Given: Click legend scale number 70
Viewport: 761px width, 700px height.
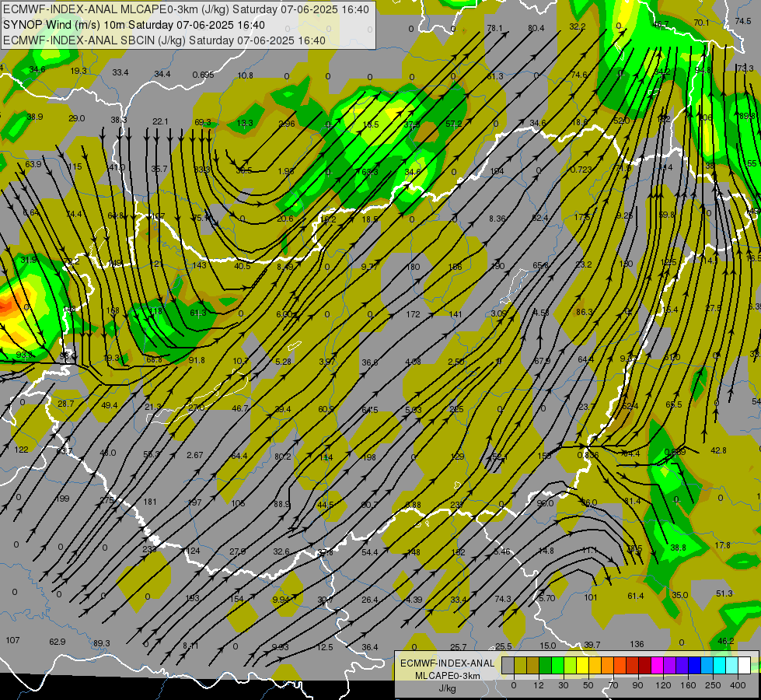Looking at the screenshot, I should coord(613,685).
